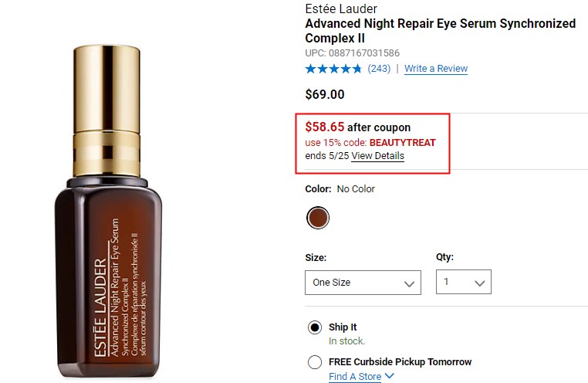
Task: Click the gold cap of the bottle image
Action: click(107, 110)
